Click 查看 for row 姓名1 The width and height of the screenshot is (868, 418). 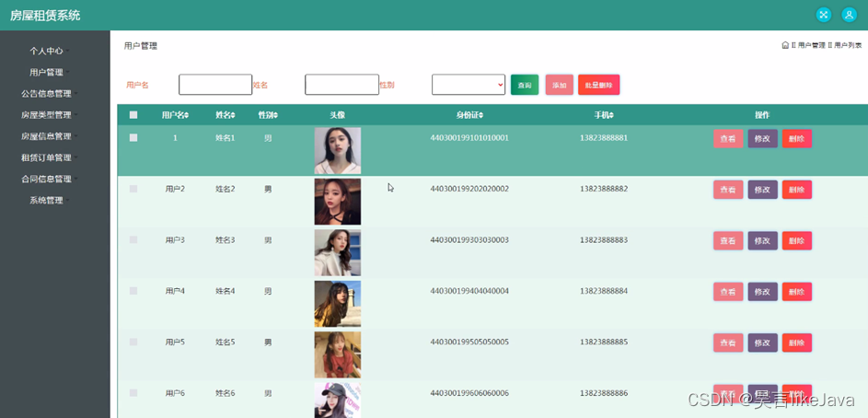tap(728, 138)
